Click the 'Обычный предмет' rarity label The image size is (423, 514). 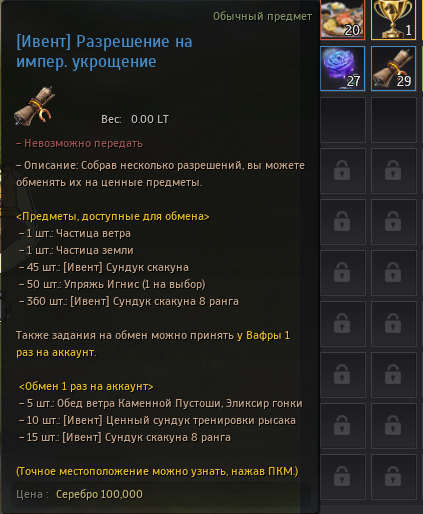point(262,16)
